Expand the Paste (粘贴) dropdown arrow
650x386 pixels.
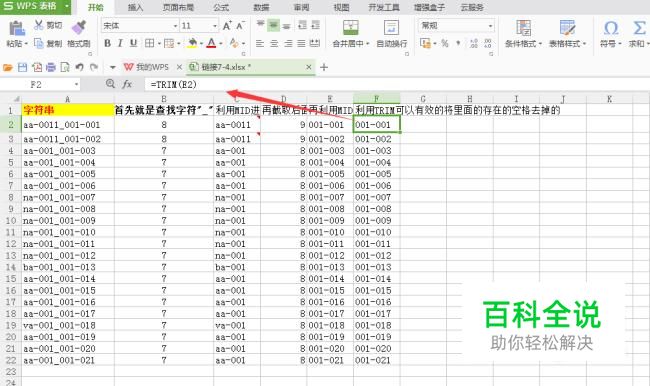point(26,44)
